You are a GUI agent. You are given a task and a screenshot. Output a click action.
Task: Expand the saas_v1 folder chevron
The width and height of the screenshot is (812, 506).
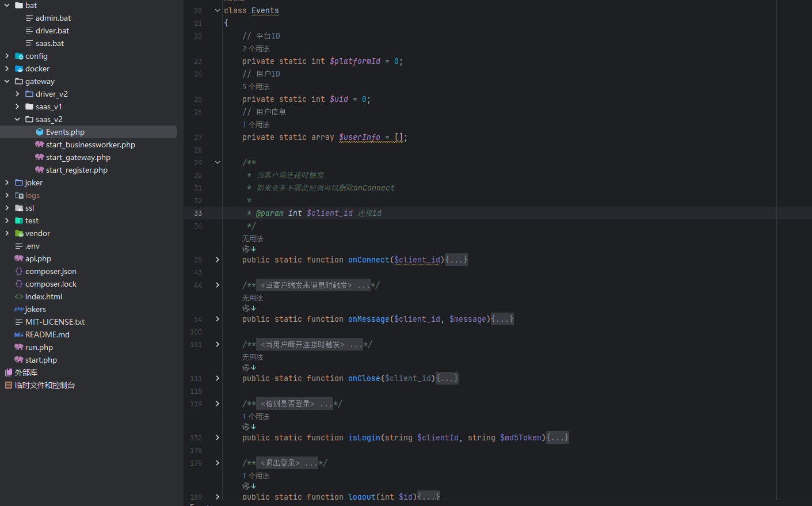pos(17,106)
